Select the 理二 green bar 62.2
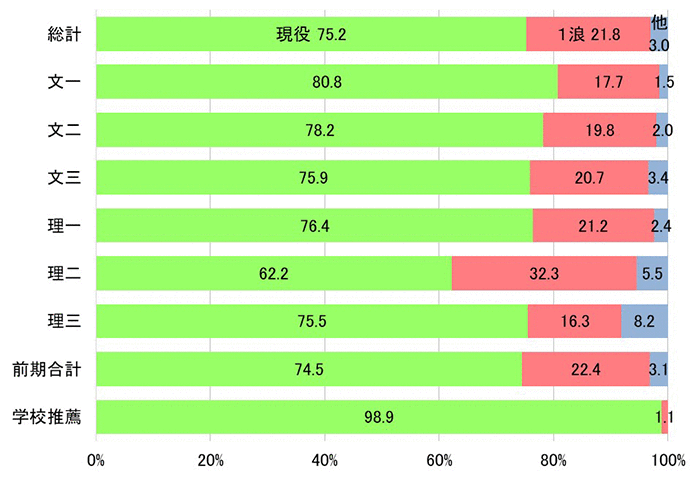Image resolution: width=690 pixels, height=477 pixels. coord(274,273)
